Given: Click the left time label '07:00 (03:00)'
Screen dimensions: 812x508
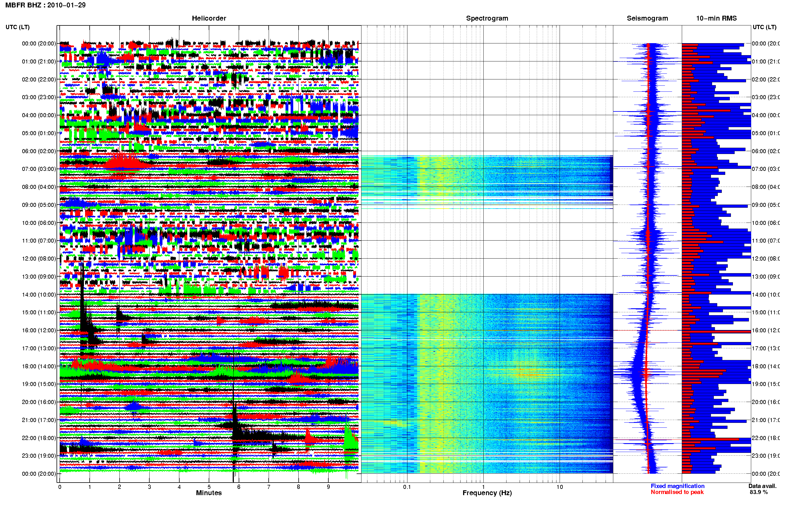Looking at the screenshot, I should (x=39, y=169).
